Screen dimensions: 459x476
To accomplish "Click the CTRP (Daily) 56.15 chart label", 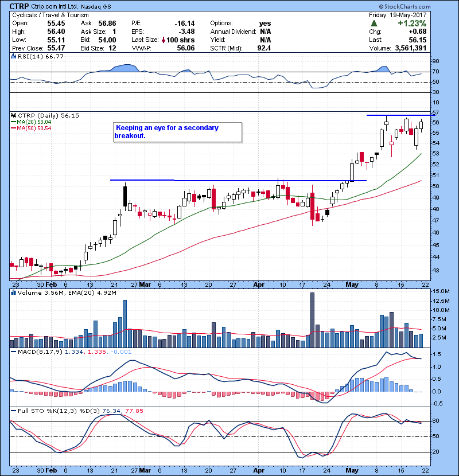I will [x=49, y=115].
